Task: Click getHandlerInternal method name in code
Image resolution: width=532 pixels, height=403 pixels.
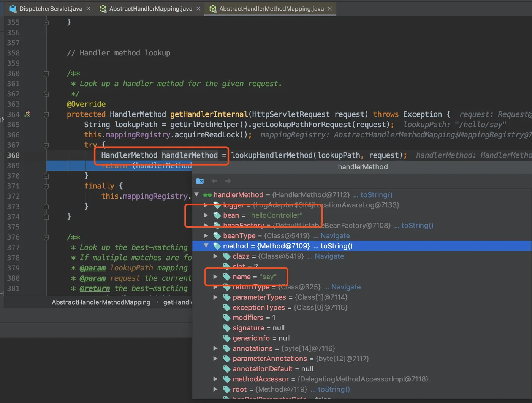Action: 209,114
